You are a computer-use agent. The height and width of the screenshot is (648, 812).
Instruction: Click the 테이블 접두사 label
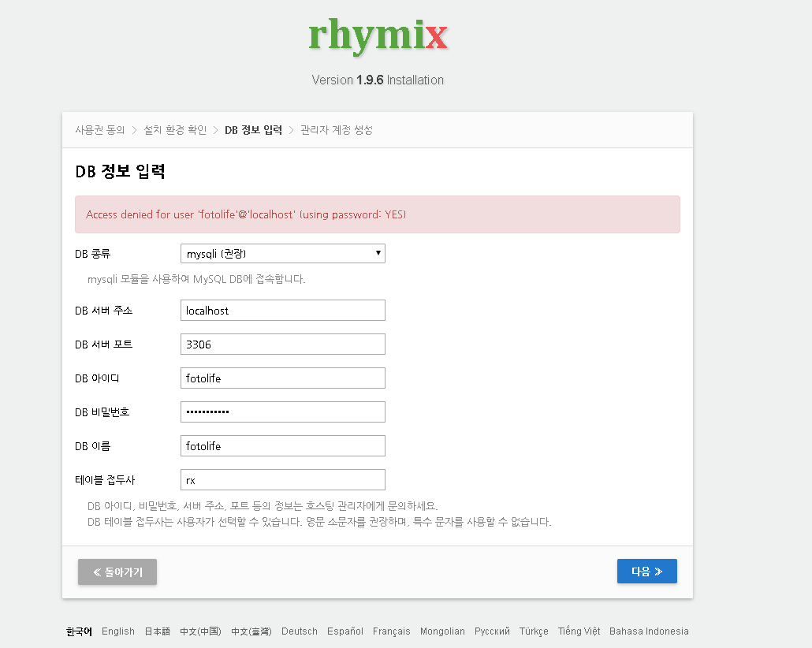(105, 480)
